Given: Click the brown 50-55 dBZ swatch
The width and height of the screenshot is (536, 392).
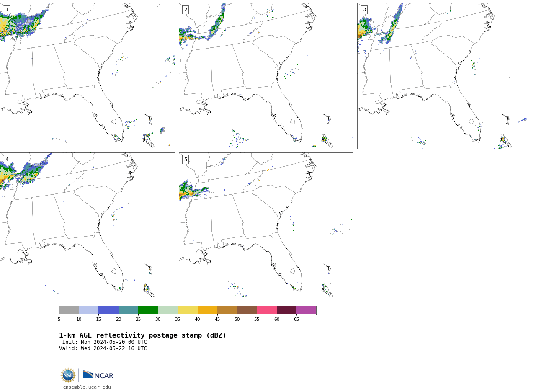Looking at the screenshot, I should [x=247, y=310].
